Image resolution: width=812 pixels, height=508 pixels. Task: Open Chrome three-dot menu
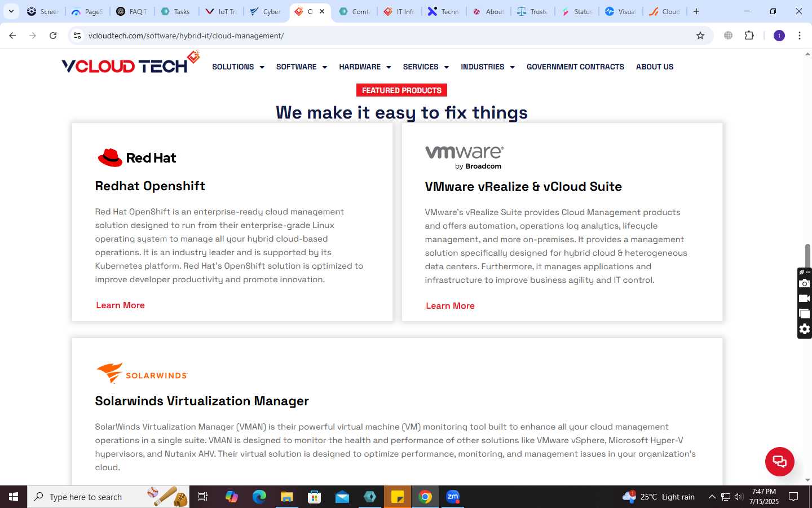(800, 36)
